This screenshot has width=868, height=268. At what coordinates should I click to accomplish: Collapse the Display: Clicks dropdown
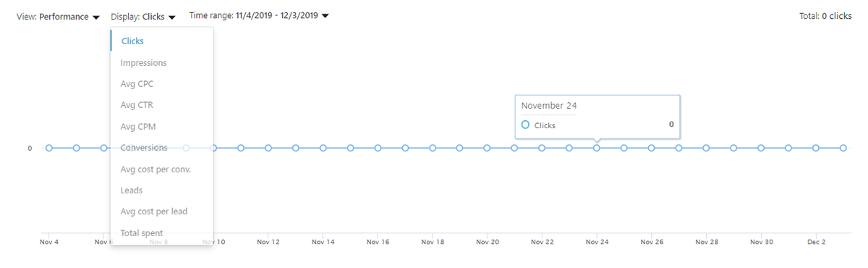[143, 17]
